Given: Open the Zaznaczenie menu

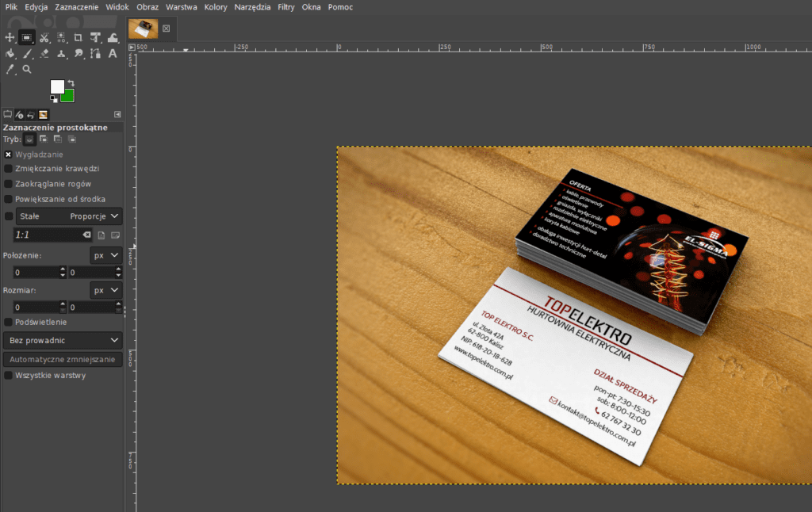Looking at the screenshot, I should click(x=77, y=6).
